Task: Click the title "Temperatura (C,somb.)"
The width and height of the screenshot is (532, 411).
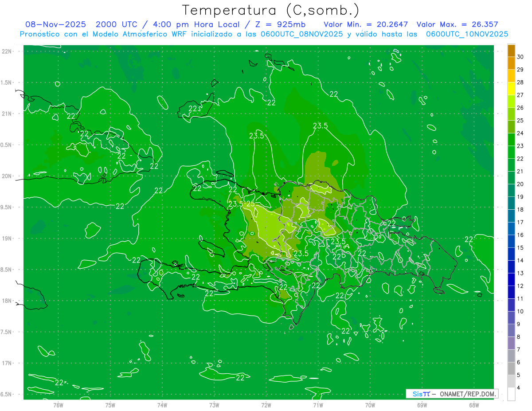Action: (x=270, y=10)
